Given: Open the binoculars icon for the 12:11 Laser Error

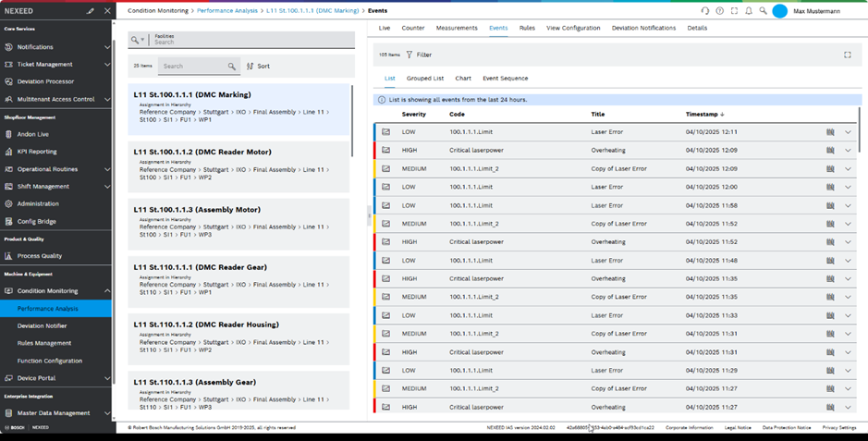Looking at the screenshot, I should click(x=830, y=132).
